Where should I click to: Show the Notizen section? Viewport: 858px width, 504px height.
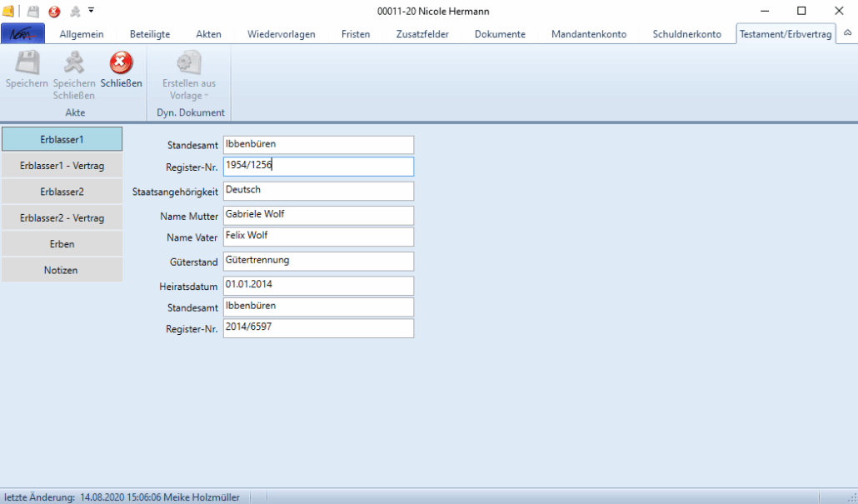(62, 271)
